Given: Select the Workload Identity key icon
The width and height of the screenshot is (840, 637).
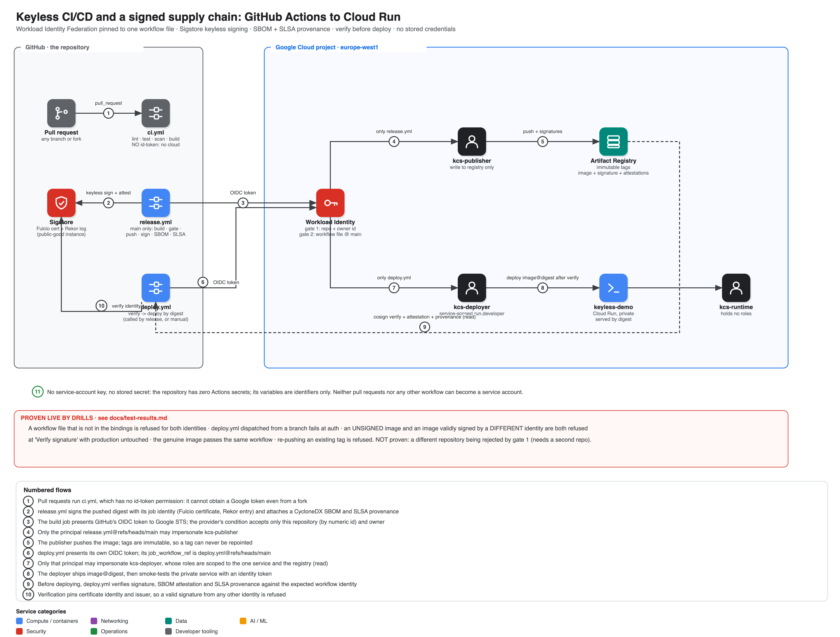Looking at the screenshot, I should 330,203.
